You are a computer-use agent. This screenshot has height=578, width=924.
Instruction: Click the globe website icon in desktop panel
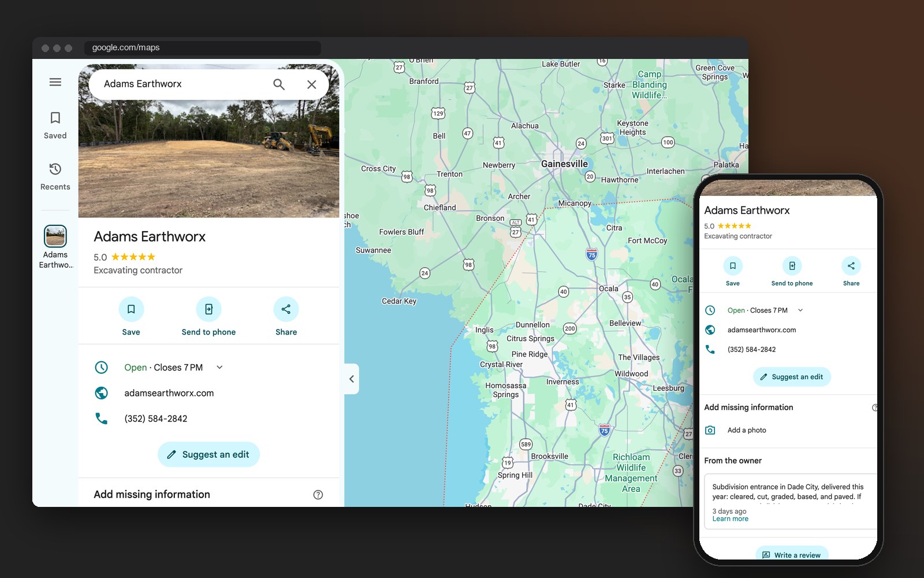pos(101,393)
